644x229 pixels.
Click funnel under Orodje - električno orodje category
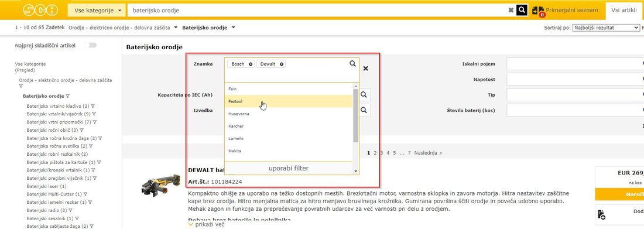[x=21, y=86]
